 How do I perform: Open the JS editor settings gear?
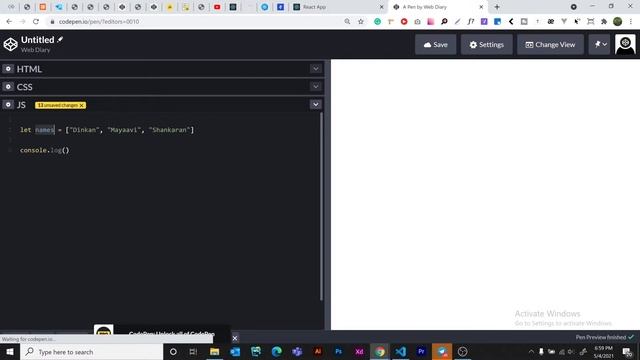click(8, 104)
